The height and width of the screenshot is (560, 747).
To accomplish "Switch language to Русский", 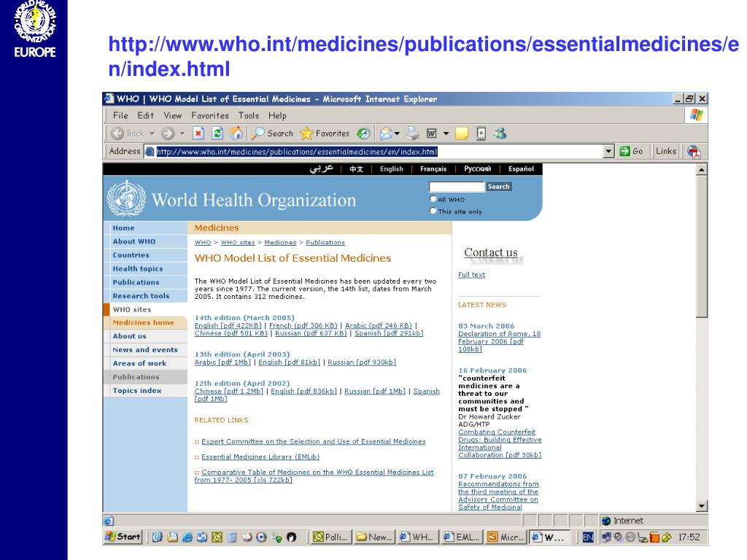I will (x=477, y=169).
